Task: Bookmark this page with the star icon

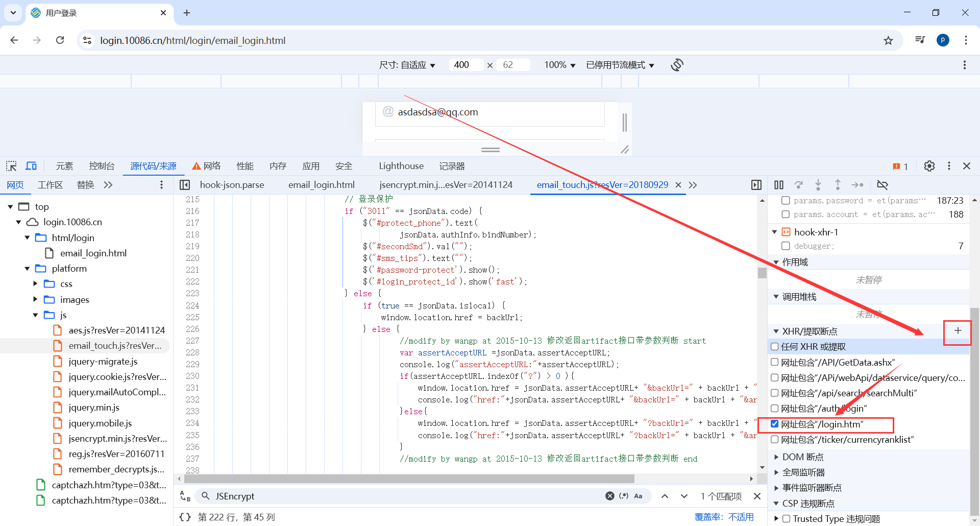Action: (889, 40)
